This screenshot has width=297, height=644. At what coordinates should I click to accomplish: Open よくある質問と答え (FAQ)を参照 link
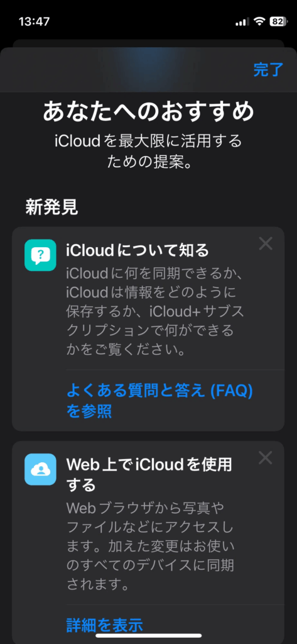pos(159,401)
